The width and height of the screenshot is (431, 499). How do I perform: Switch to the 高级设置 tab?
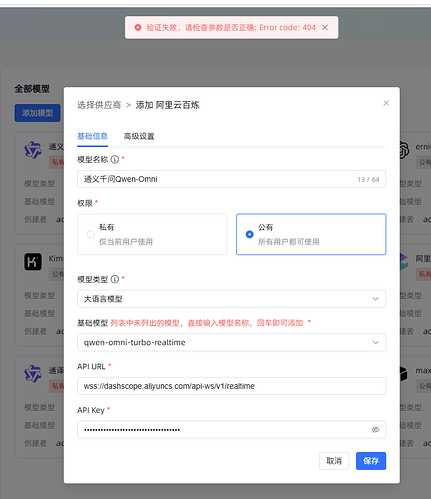tap(139, 136)
